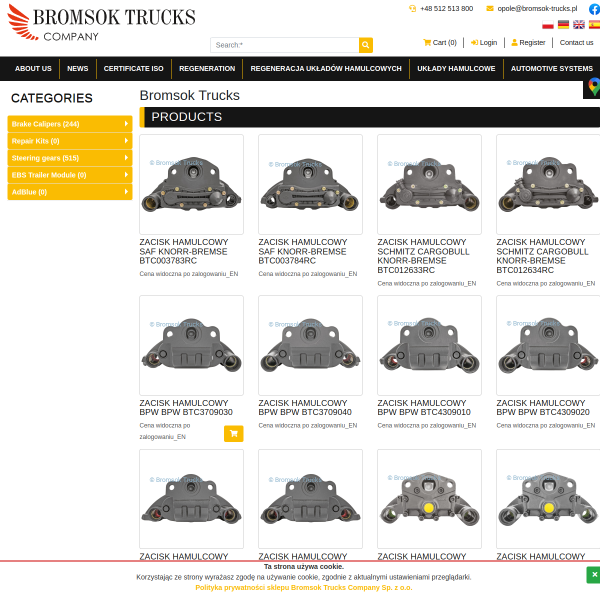This screenshot has width=600, height=600.
Task: Switch language to English flag
Action: click(579, 25)
